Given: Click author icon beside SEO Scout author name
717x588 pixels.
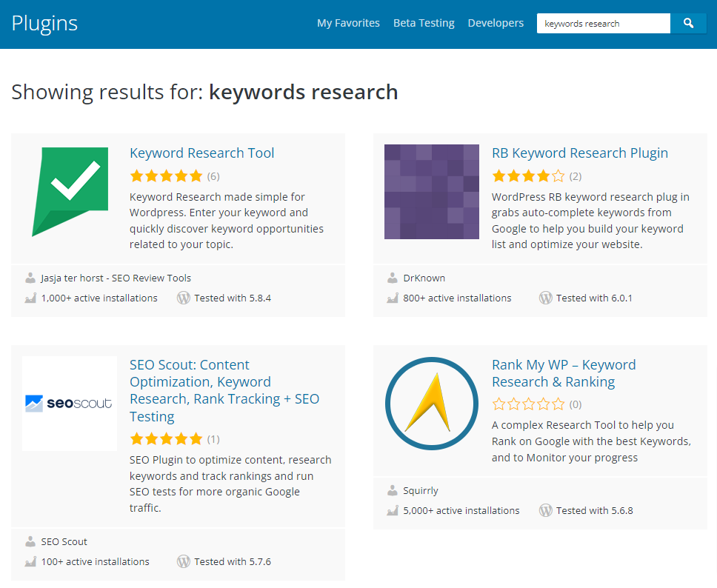Looking at the screenshot, I should pyautogui.click(x=30, y=541).
